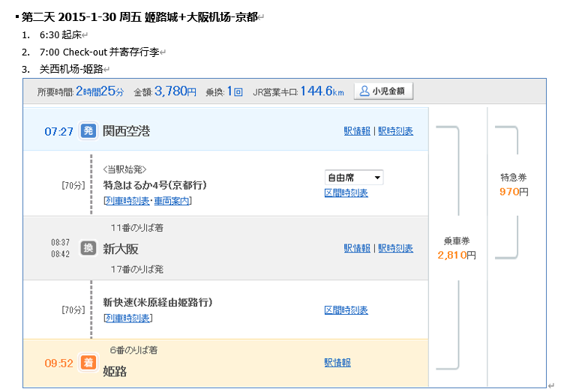This screenshot has width=561, height=392.
Task: Click the gray 換 transfer icon
Action: pyautogui.click(x=88, y=248)
